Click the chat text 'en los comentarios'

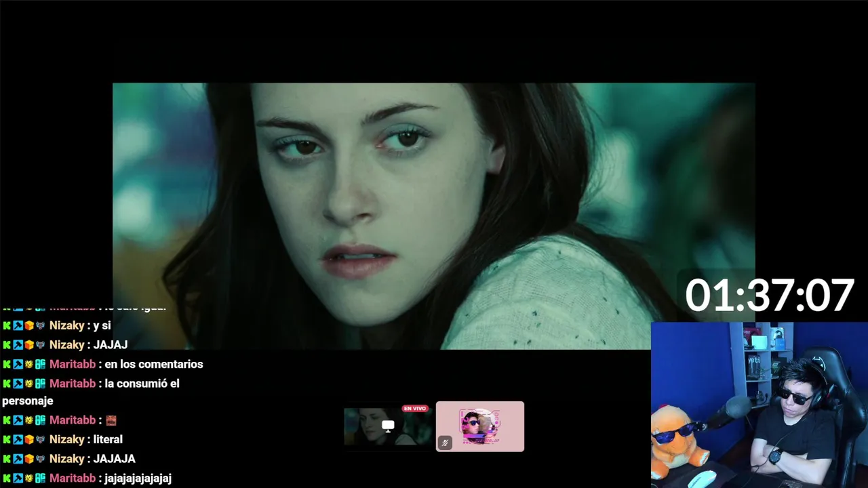point(154,364)
